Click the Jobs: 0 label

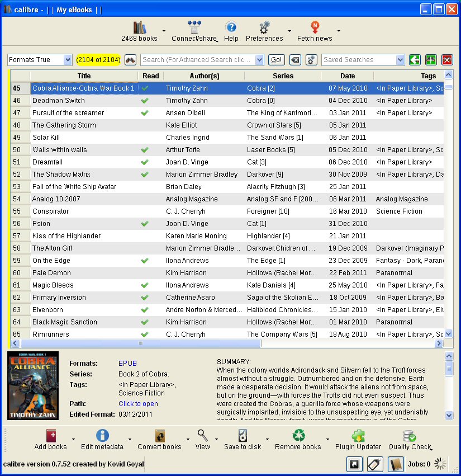pyautogui.click(x=419, y=464)
